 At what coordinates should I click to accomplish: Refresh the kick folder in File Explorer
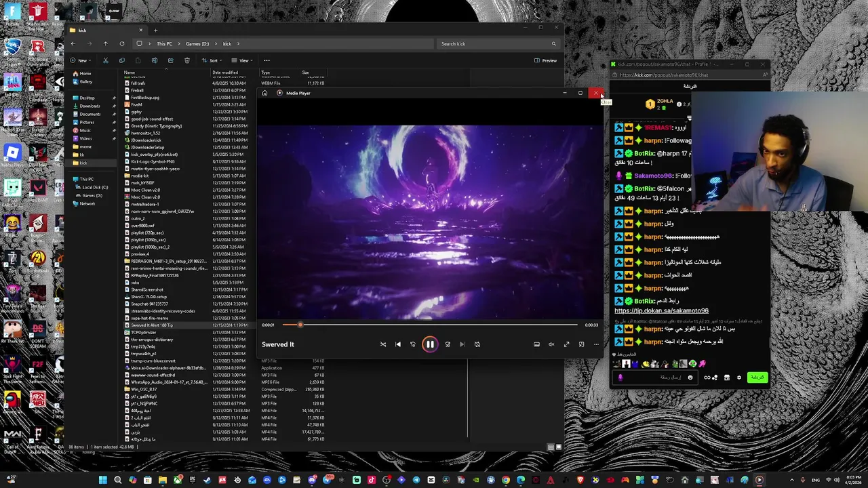coord(121,44)
